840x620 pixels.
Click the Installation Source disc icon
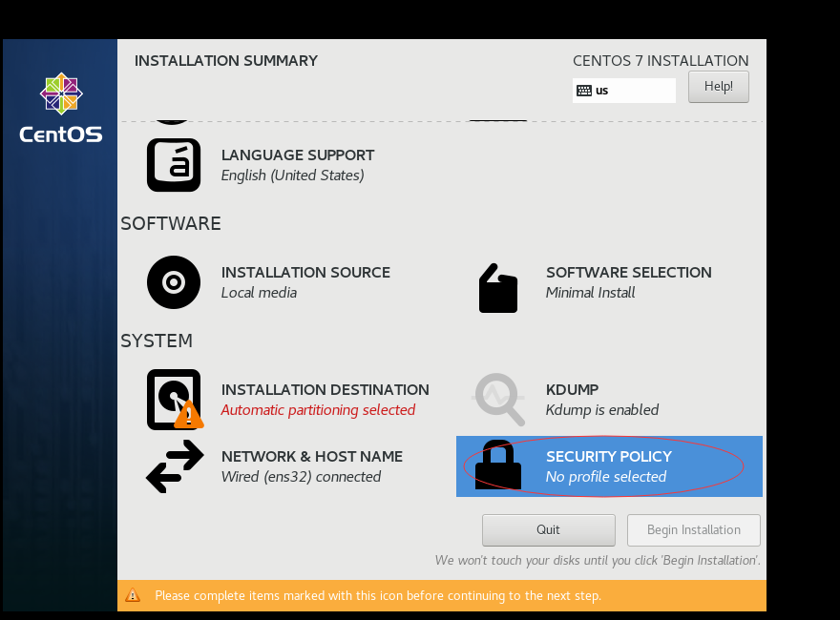tap(174, 282)
